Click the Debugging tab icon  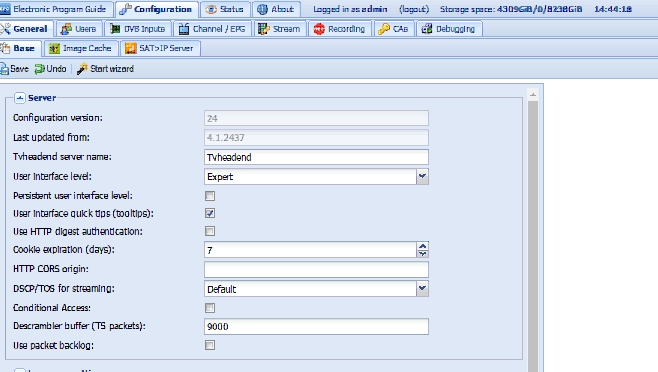pyautogui.click(x=427, y=29)
